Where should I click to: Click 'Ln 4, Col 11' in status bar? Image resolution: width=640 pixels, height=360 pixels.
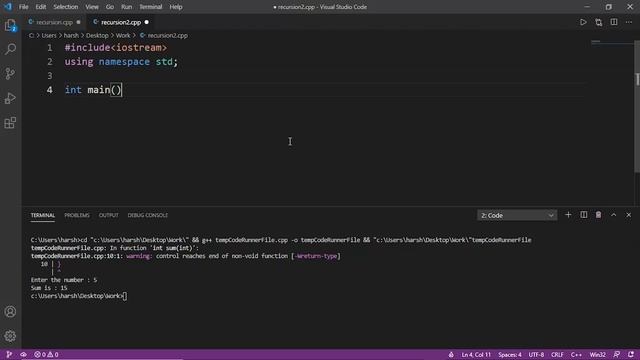pos(476,355)
